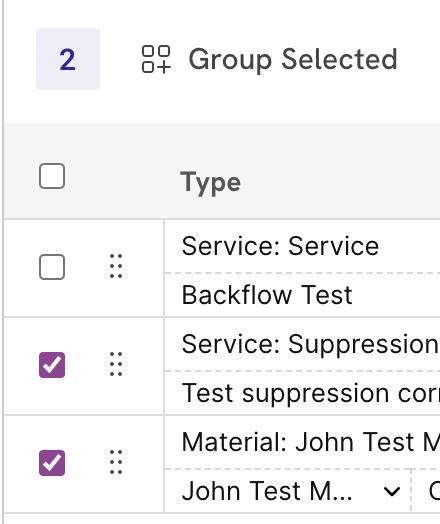Select the Service: Service type cell
440x524 pixels.
[x=302, y=246]
